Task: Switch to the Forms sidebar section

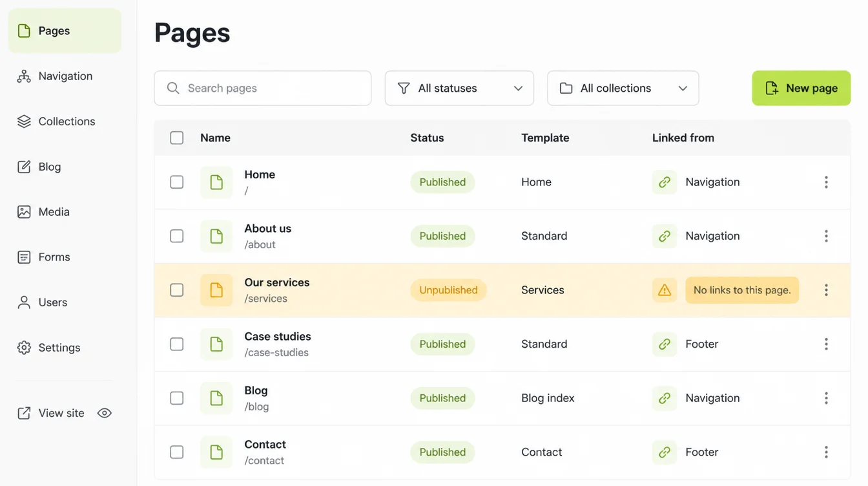Action: click(65, 257)
